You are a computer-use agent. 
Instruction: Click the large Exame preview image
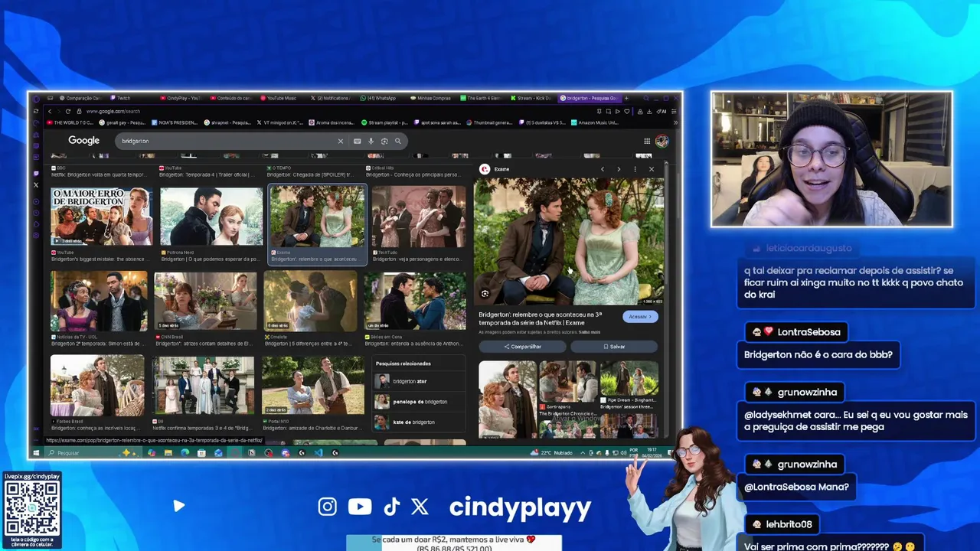(x=568, y=242)
